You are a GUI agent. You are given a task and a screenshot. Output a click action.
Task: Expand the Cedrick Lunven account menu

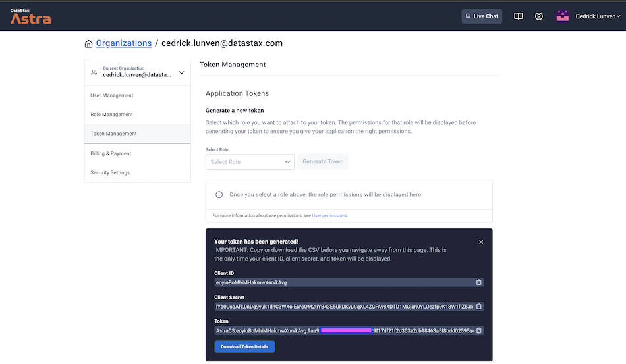[x=598, y=16]
